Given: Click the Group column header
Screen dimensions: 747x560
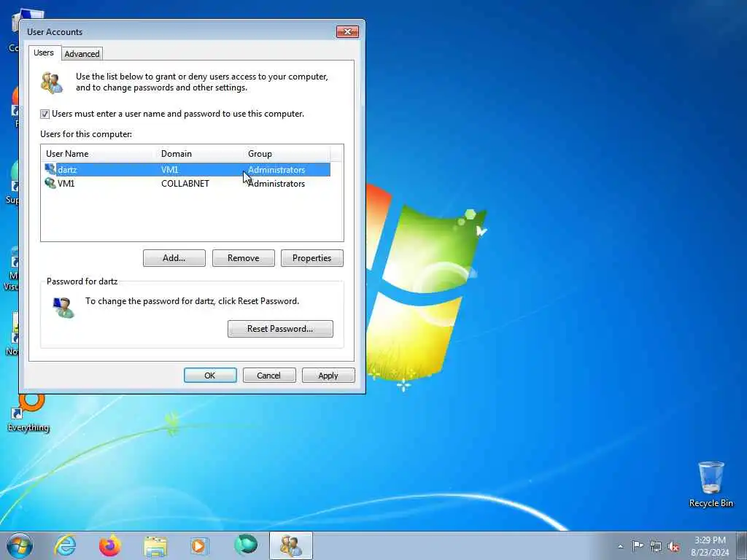Looking at the screenshot, I should 286,154.
